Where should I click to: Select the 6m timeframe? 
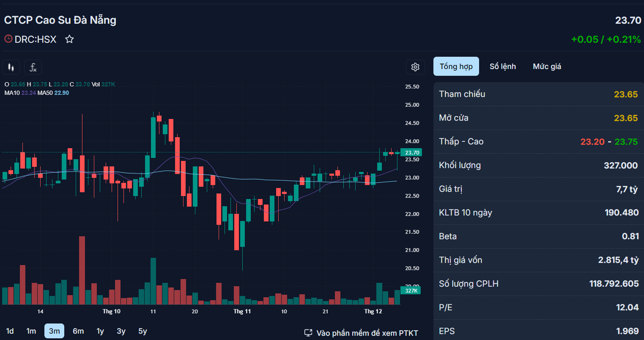point(78,331)
